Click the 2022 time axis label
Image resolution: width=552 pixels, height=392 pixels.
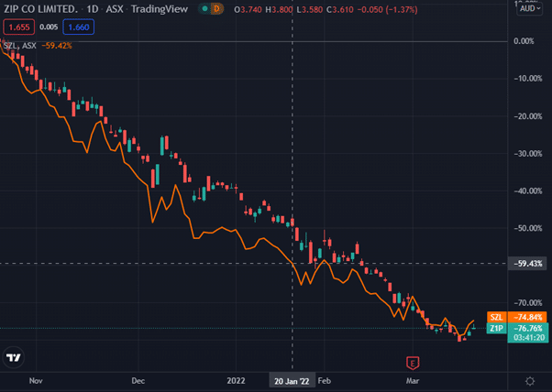tap(236, 381)
